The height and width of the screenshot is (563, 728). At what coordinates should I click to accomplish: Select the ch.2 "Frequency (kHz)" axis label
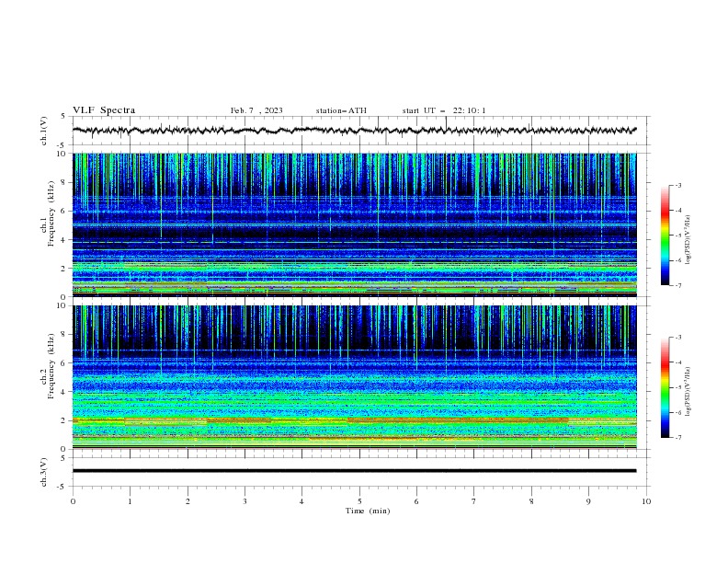51,366
